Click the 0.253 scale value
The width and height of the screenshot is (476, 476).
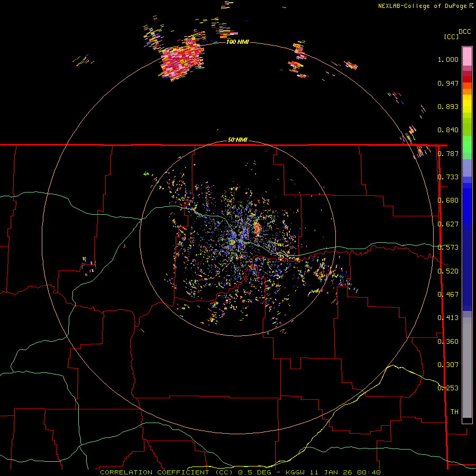448,388
